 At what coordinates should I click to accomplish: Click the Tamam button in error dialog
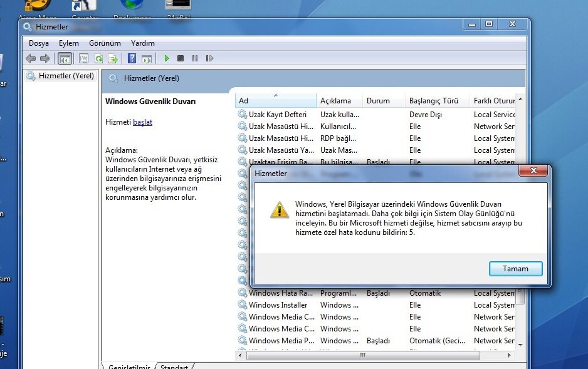[515, 268]
